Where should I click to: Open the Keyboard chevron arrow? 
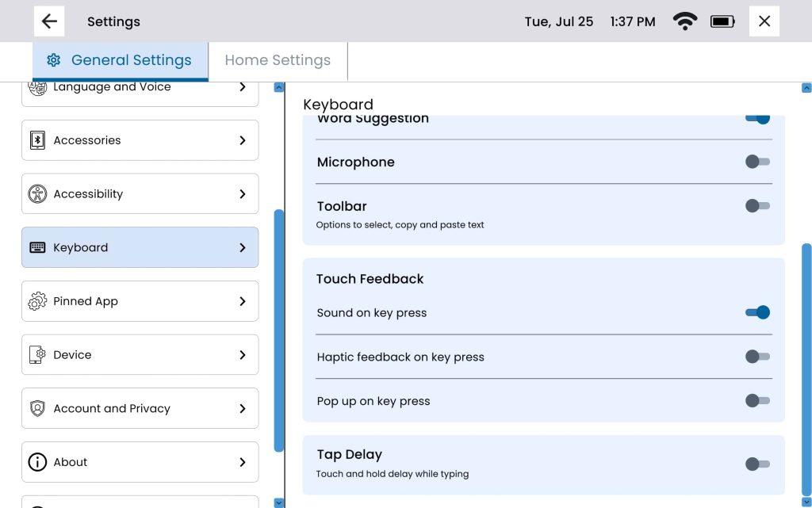243,247
